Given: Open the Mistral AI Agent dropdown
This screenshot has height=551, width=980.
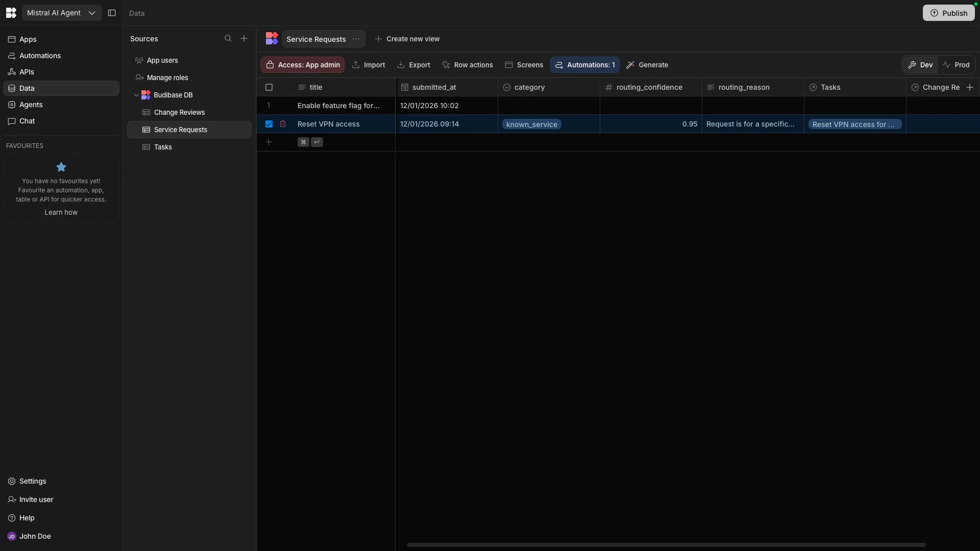Looking at the screenshot, I should click(x=62, y=13).
